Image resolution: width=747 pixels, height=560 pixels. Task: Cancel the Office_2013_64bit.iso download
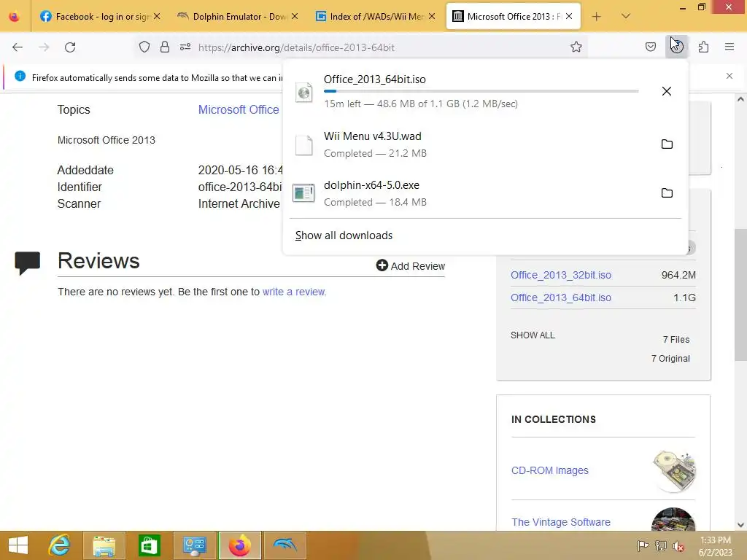pyautogui.click(x=667, y=91)
